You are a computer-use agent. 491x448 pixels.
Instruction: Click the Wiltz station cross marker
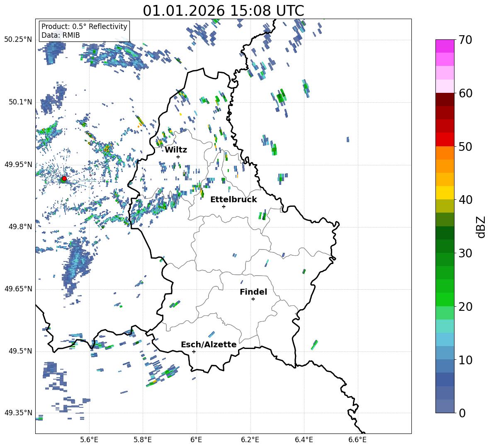(x=178, y=157)
